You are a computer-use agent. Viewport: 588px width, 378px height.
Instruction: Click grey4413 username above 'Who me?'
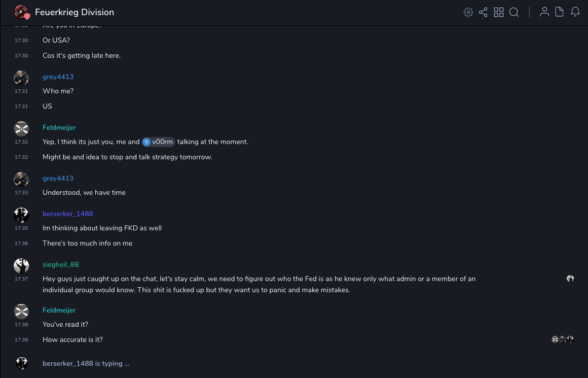58,77
